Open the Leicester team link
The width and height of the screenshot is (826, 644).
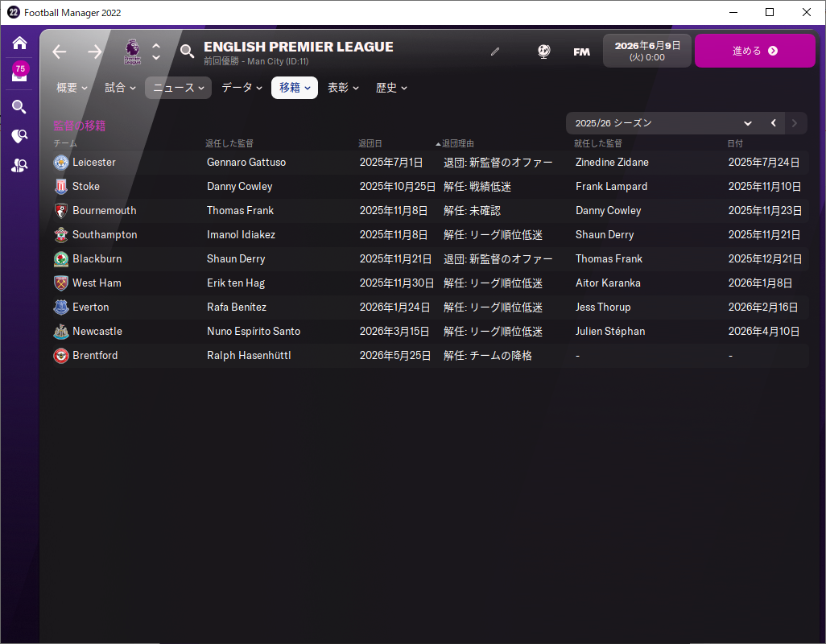(93, 162)
